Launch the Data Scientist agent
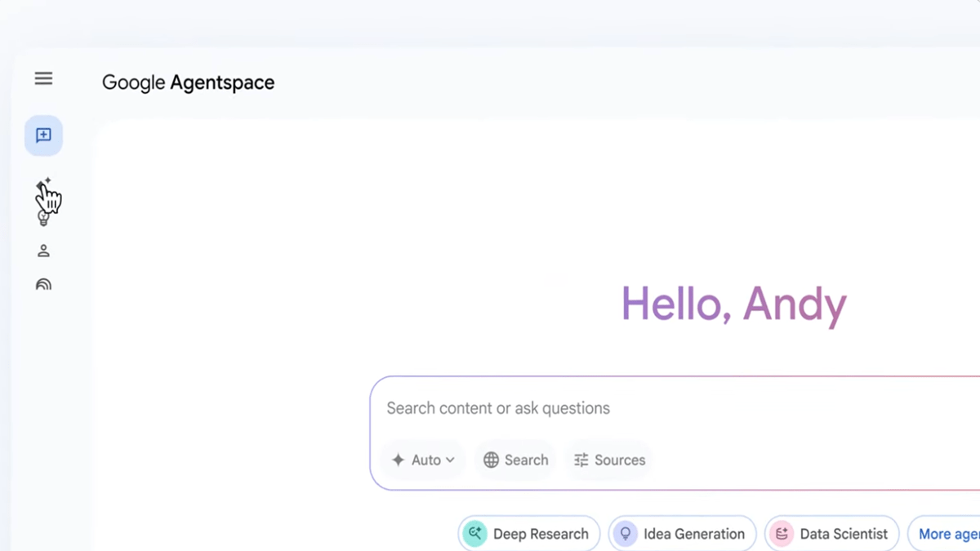The width and height of the screenshot is (980, 551). click(x=832, y=534)
